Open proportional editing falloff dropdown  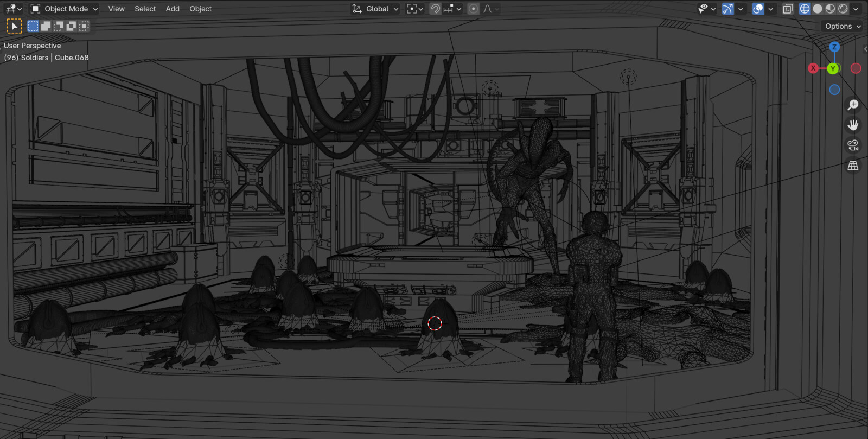[490, 9]
